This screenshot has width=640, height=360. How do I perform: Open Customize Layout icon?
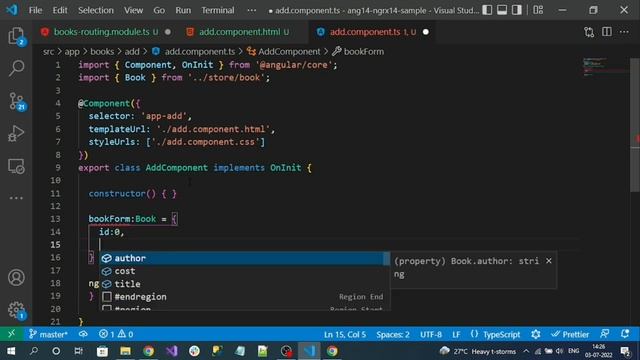coord(538,10)
